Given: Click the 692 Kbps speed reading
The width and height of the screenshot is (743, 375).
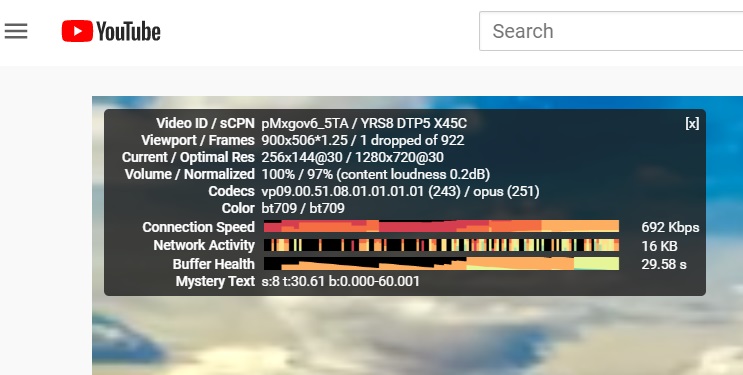Looking at the screenshot, I should [x=670, y=228].
